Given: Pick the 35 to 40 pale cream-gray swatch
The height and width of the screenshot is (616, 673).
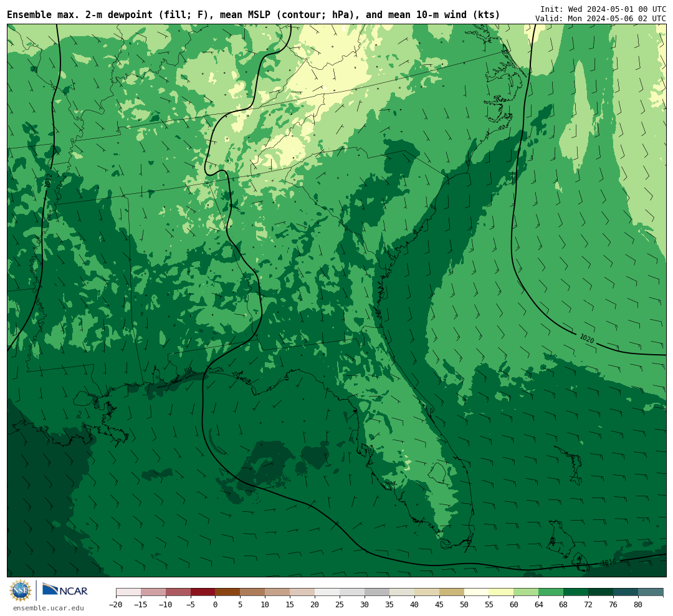Looking at the screenshot, I should (402, 592).
